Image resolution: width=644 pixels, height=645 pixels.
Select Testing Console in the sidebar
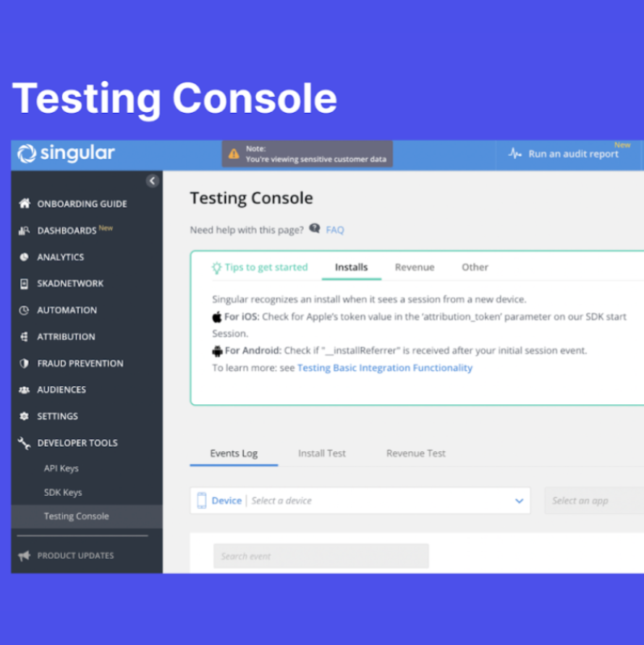click(x=87, y=516)
